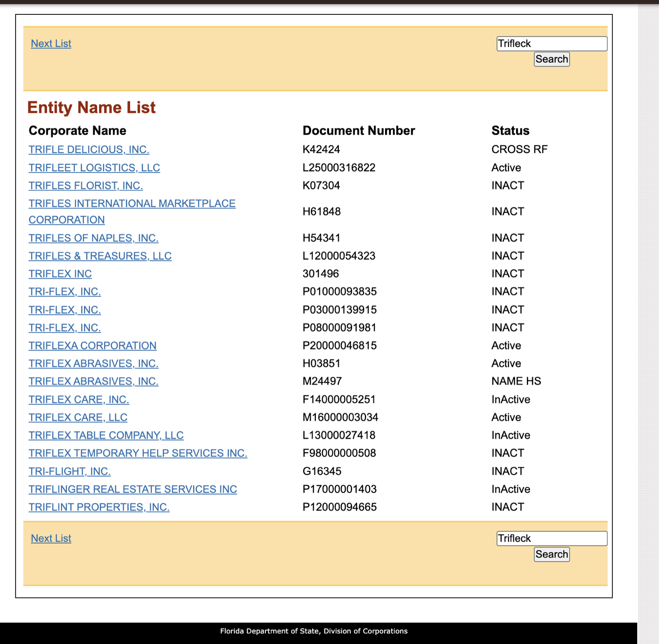Open TRIFLEX CARE, INC. record
Viewport: 659px width, 644px height.
click(79, 399)
